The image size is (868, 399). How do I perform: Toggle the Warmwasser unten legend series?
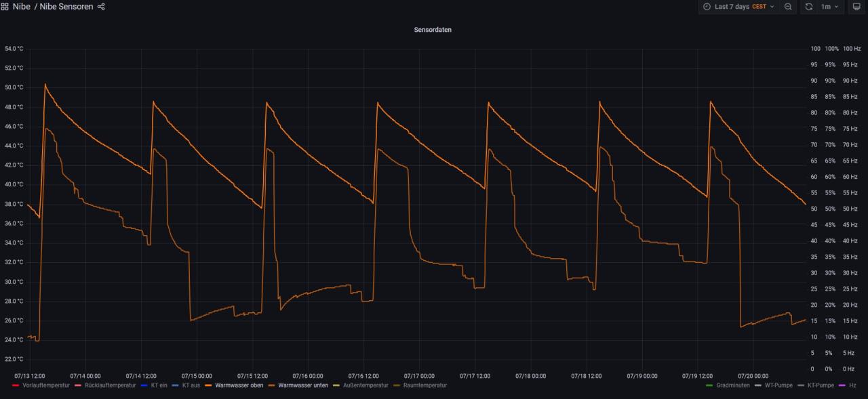point(302,385)
